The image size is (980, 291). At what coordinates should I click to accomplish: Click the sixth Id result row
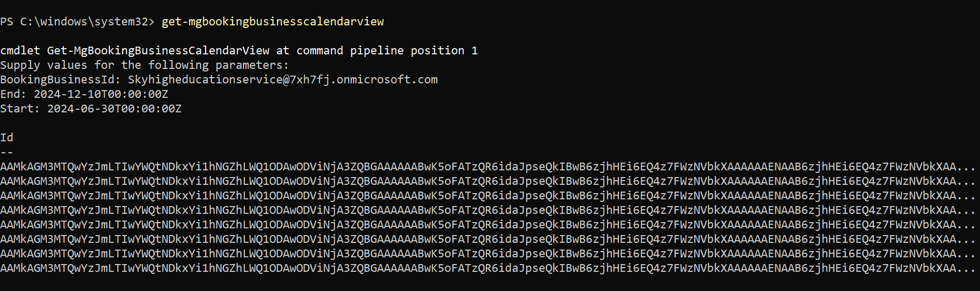(487, 239)
